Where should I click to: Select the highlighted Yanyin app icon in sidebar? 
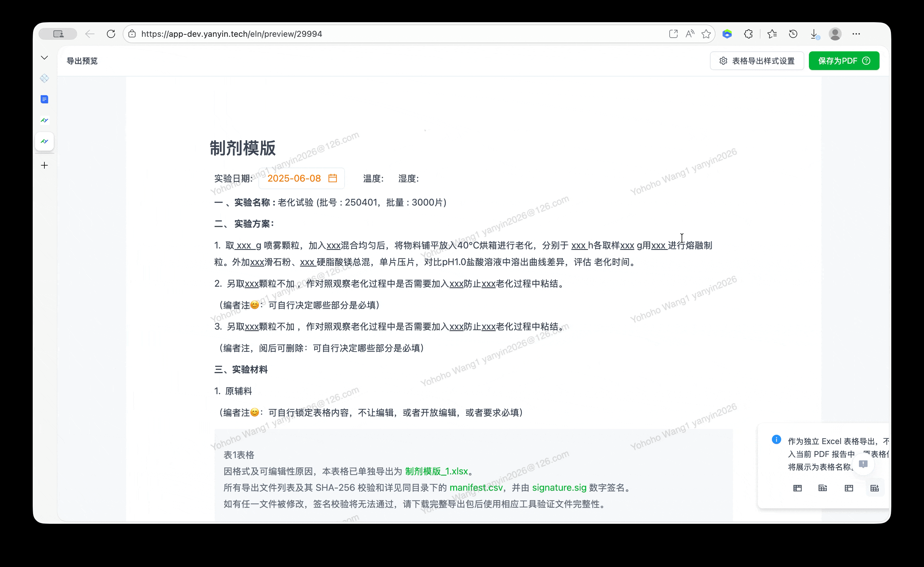[44, 141]
